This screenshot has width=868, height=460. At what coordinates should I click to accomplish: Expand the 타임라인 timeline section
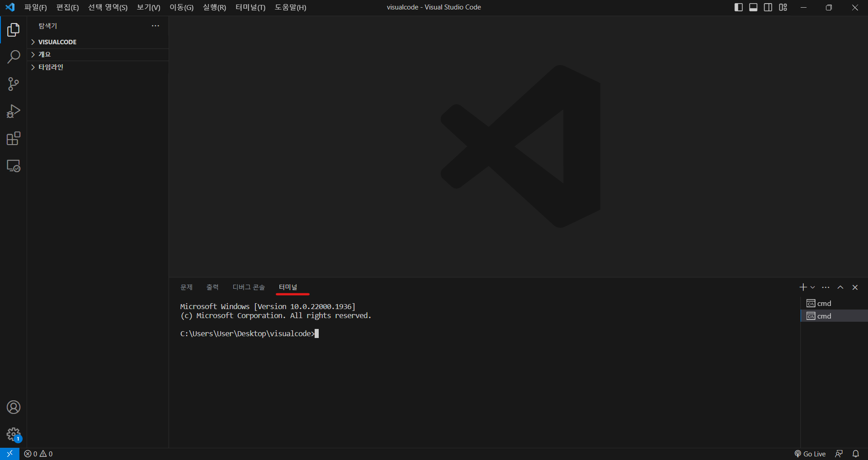click(98, 67)
